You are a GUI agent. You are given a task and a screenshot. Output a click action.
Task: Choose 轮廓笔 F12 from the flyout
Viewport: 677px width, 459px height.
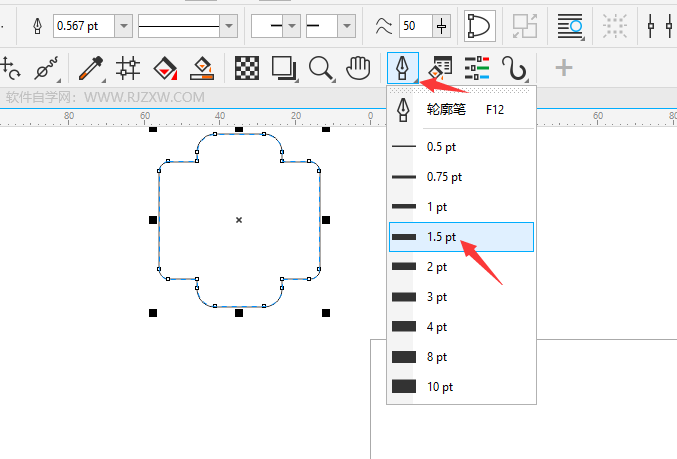[461, 110]
